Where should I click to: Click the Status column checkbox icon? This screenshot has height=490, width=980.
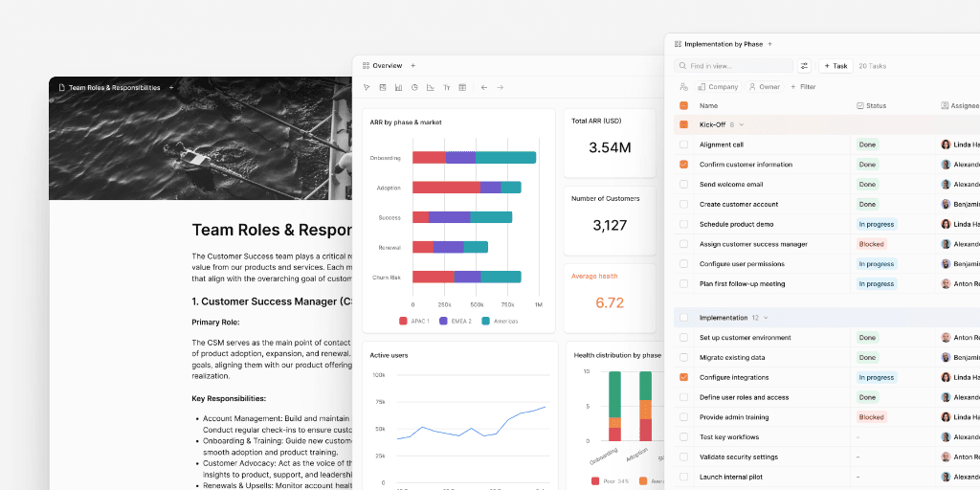pyautogui.click(x=860, y=105)
